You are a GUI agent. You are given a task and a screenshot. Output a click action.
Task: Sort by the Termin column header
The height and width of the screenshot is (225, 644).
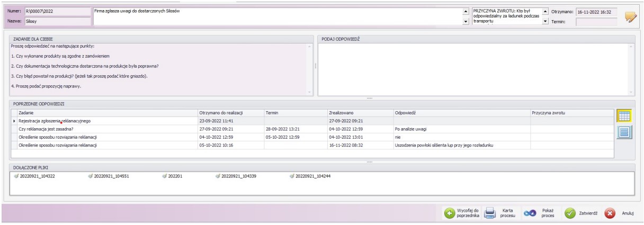[x=294, y=113]
